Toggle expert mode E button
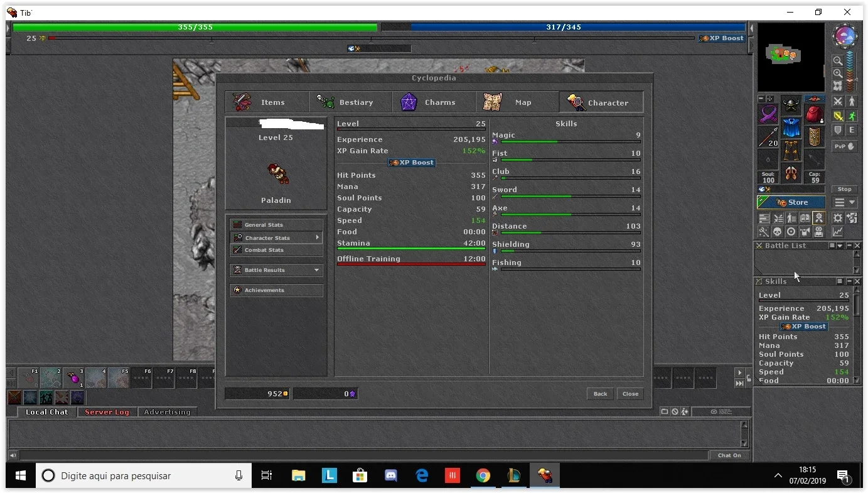This screenshot has width=868, height=493. point(852,130)
